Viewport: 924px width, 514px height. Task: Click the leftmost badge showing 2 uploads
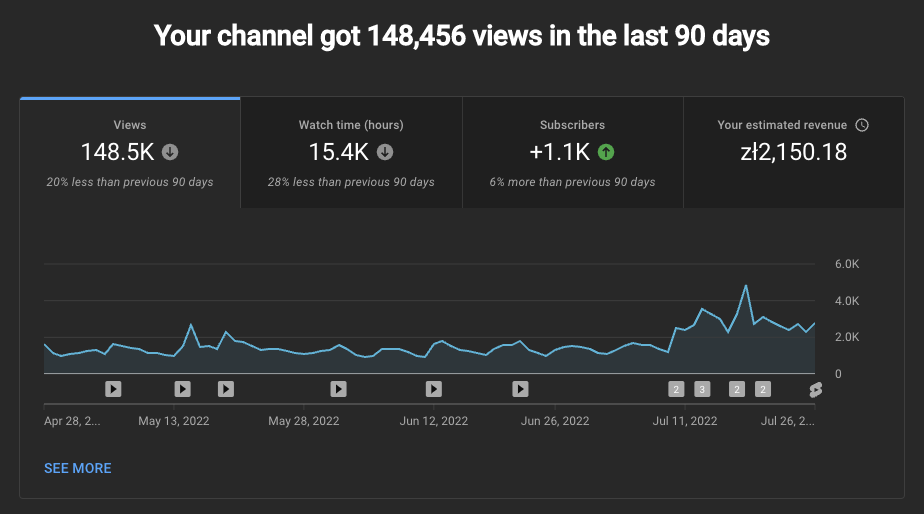coord(676,389)
